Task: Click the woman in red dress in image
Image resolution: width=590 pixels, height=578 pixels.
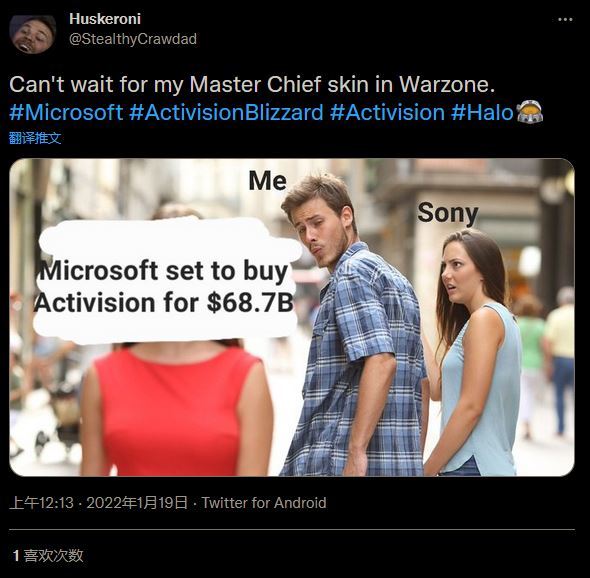Action: pyautogui.click(x=175, y=408)
